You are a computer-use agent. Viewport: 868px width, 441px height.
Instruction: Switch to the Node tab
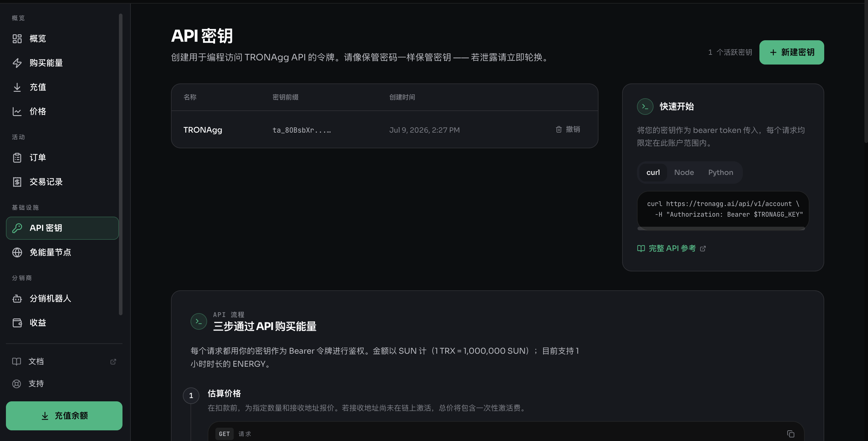(x=684, y=172)
